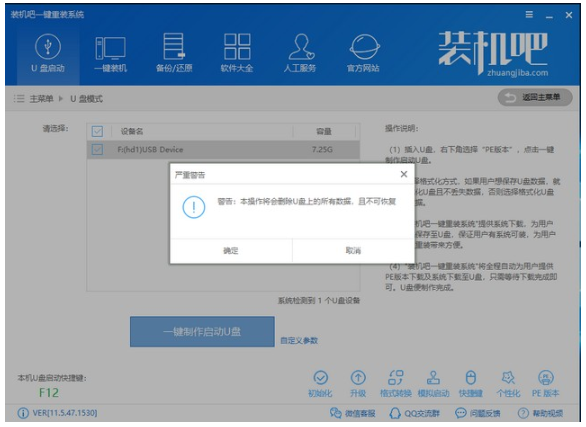Toggle checkbox for F:(hd1)USB Device
Image resolution: width=586 pixels, height=427 pixels.
pyautogui.click(x=97, y=149)
